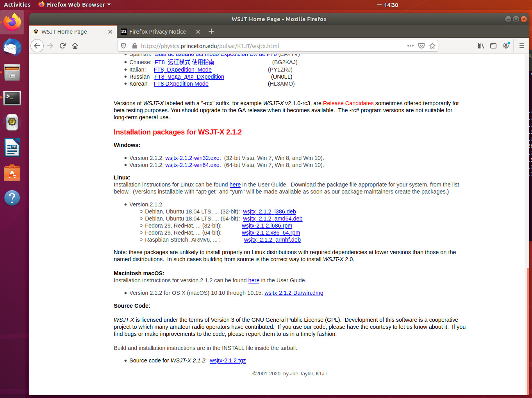Download wsjtx_2.1.2_amd64.deb
Image resolution: width=532 pixels, height=398 pixels.
point(273,219)
